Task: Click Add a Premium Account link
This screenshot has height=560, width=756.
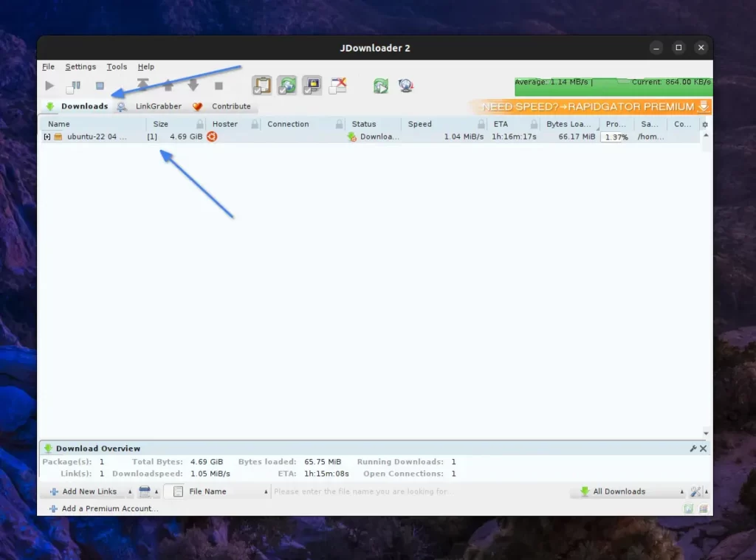Action: pos(103,508)
